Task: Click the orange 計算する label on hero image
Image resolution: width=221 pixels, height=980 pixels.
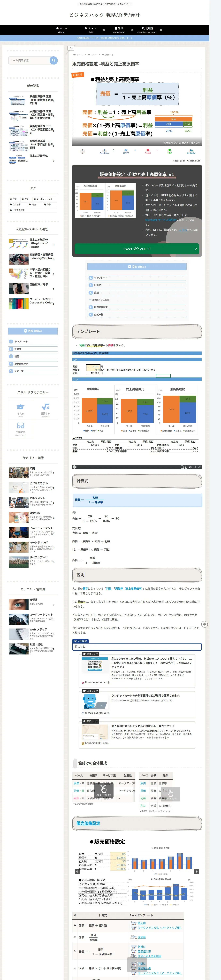Action: [77, 75]
